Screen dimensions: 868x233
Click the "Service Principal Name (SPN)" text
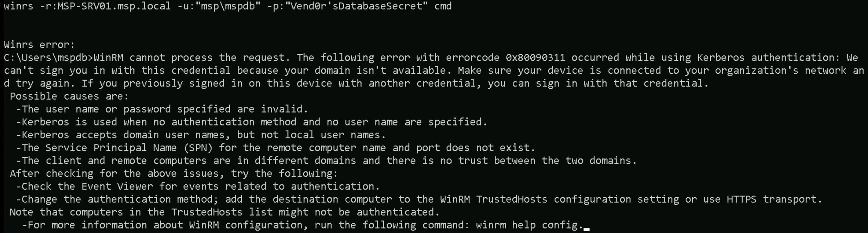coord(129,148)
